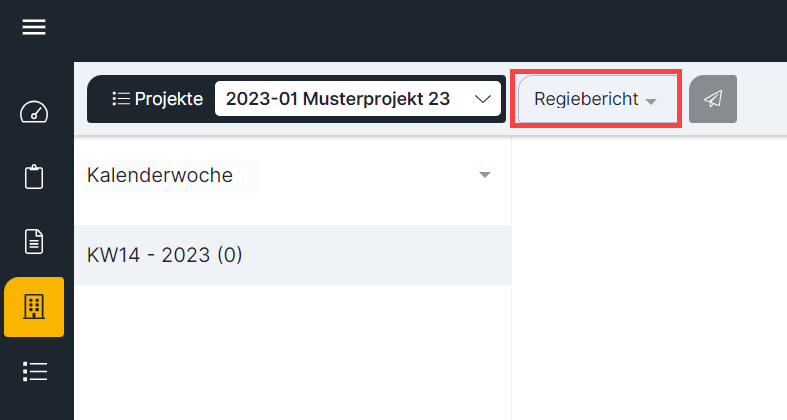The height and width of the screenshot is (420, 787).
Task: Click the empty detail panel beside the week list
Action: (x=649, y=277)
